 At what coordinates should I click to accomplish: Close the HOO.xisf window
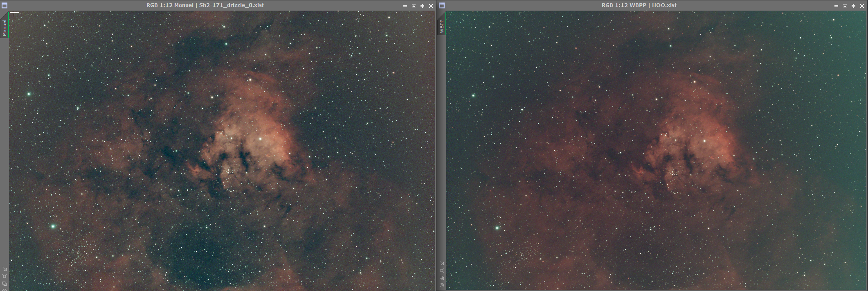pyautogui.click(x=862, y=6)
